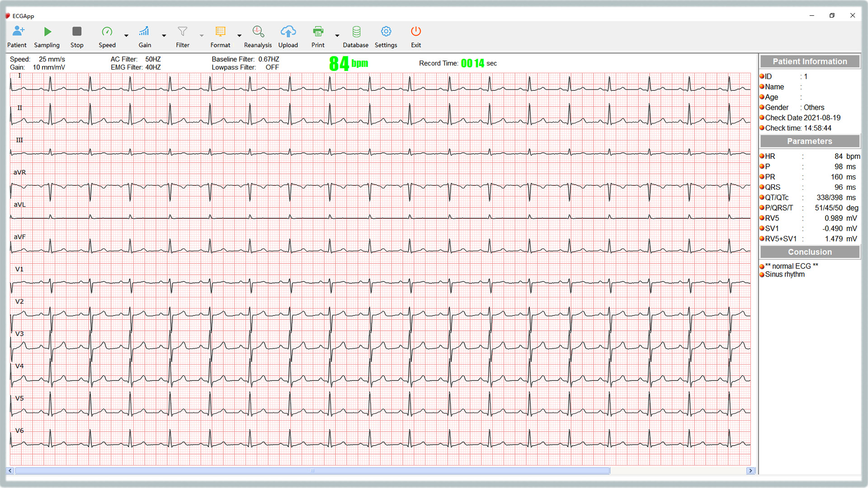Click the lead aVL label
Viewport: 868px width, 488px height.
click(x=20, y=205)
